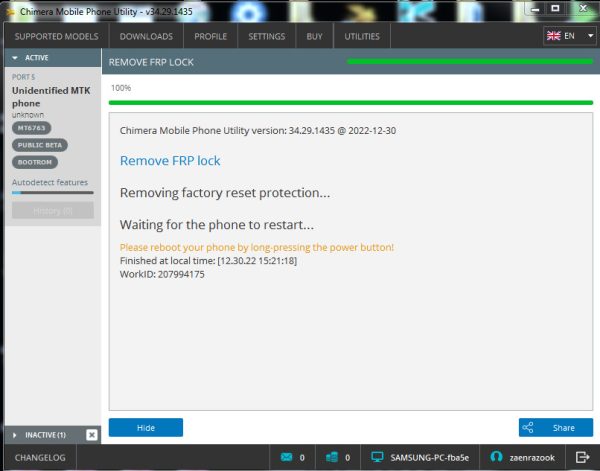The width and height of the screenshot is (600, 471).
Task: Expand the Inactive (1) section
Action: (x=45, y=435)
